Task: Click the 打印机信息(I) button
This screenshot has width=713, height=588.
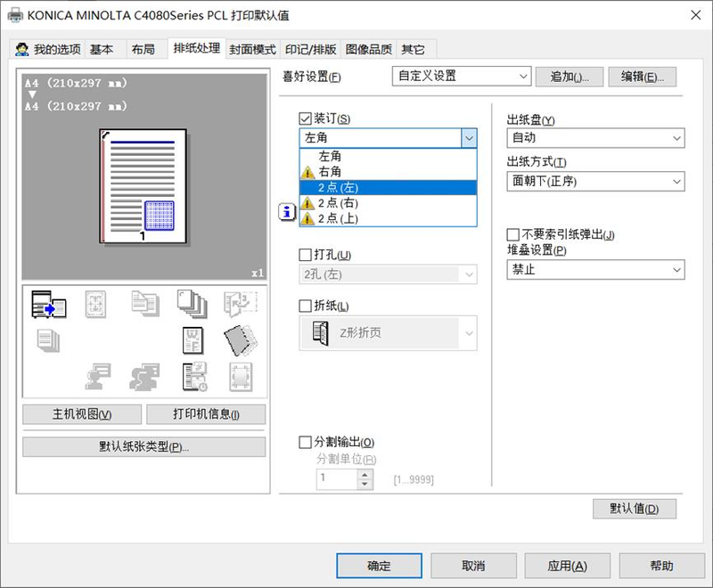Action: pyautogui.click(x=205, y=414)
